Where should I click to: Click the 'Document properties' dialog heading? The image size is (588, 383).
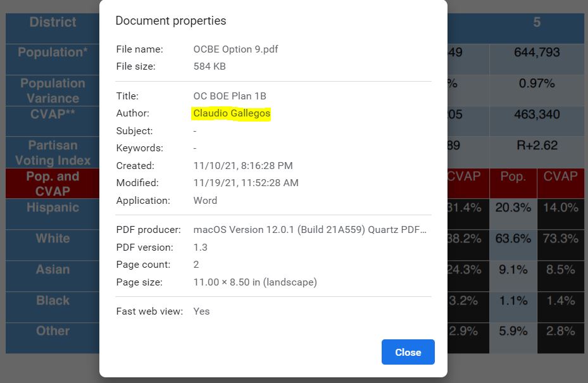point(171,21)
